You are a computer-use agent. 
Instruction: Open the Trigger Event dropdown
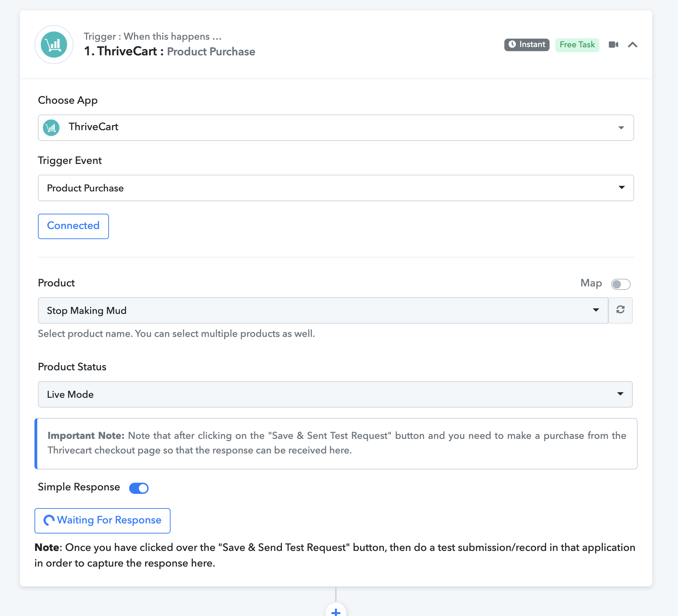(336, 188)
